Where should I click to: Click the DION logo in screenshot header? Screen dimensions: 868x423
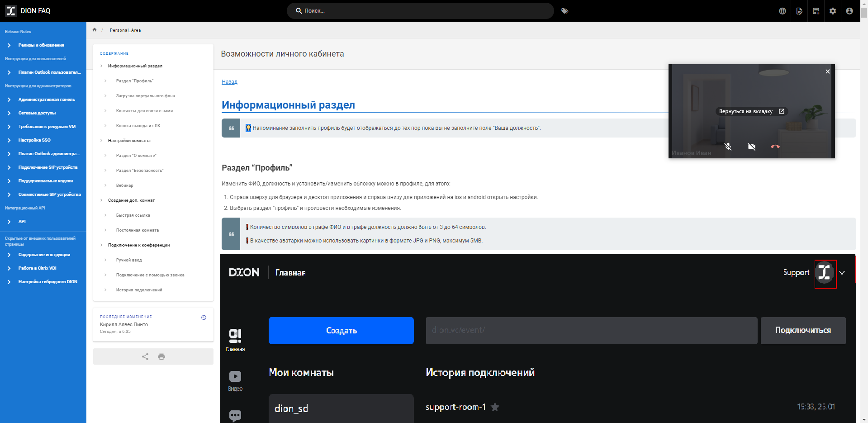click(244, 272)
